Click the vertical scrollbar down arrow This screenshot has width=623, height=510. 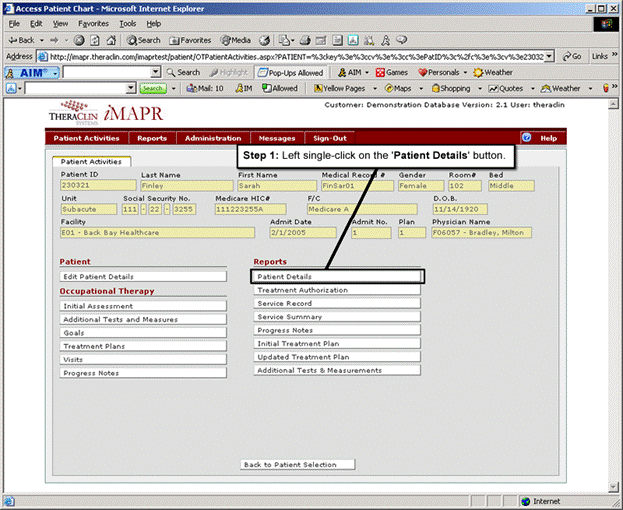tap(613, 487)
